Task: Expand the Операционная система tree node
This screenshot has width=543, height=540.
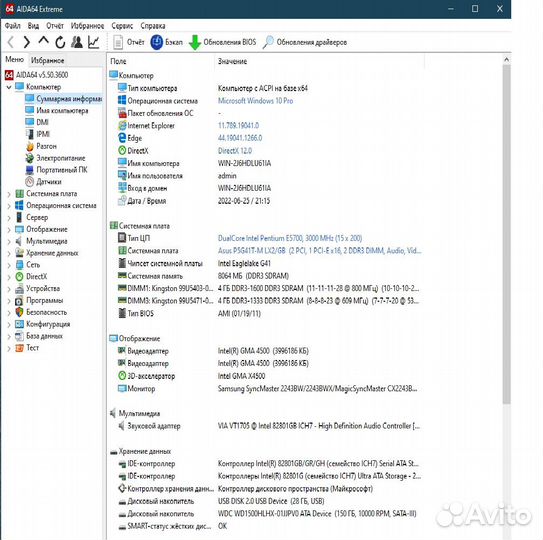Action: (x=9, y=206)
